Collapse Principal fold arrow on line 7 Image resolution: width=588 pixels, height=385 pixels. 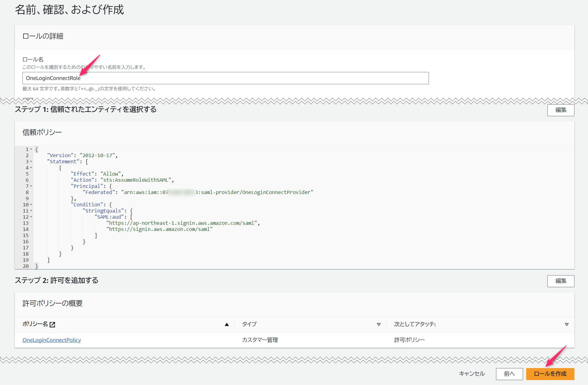31,186
